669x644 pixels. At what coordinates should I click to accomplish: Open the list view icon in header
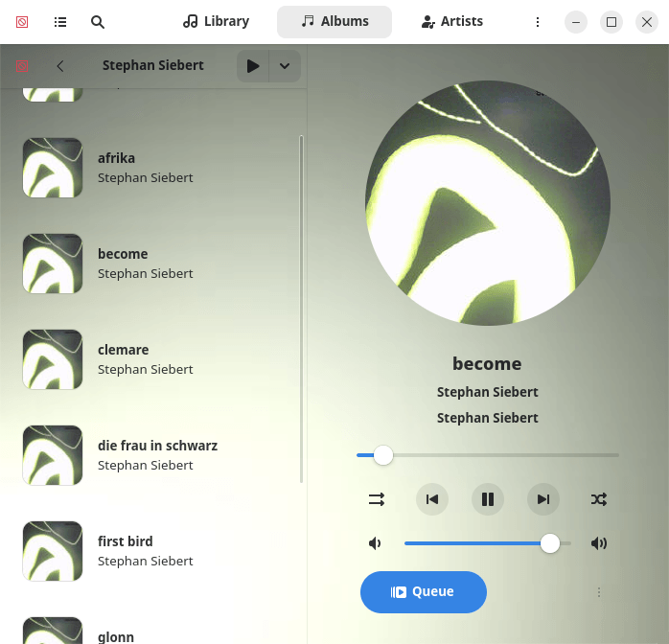60,21
